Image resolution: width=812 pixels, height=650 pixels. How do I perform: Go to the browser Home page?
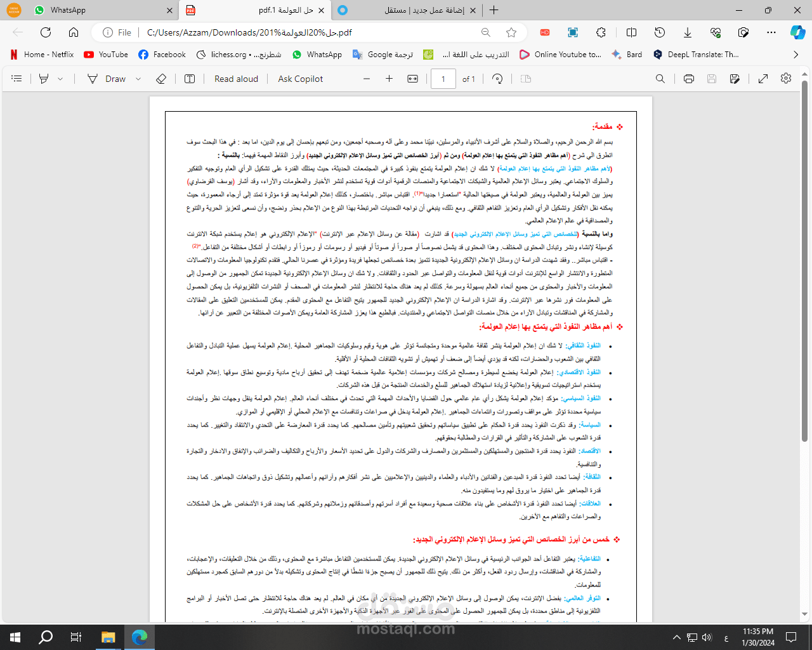point(74,32)
